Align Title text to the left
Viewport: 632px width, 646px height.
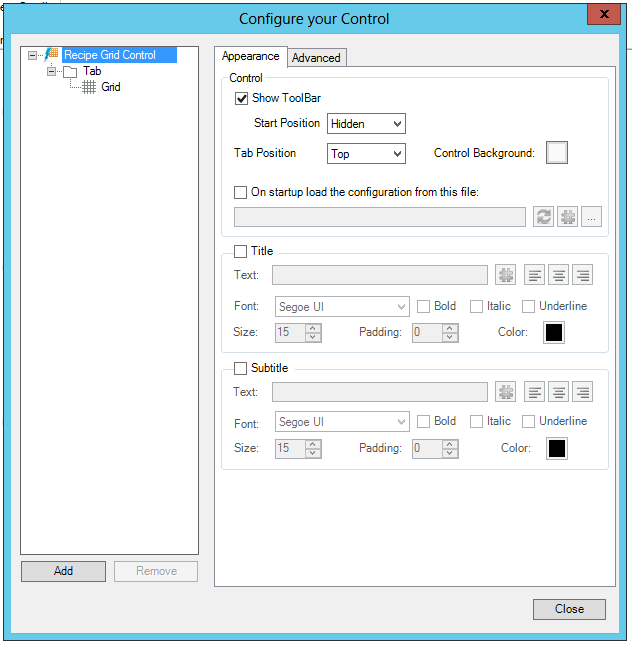click(535, 275)
